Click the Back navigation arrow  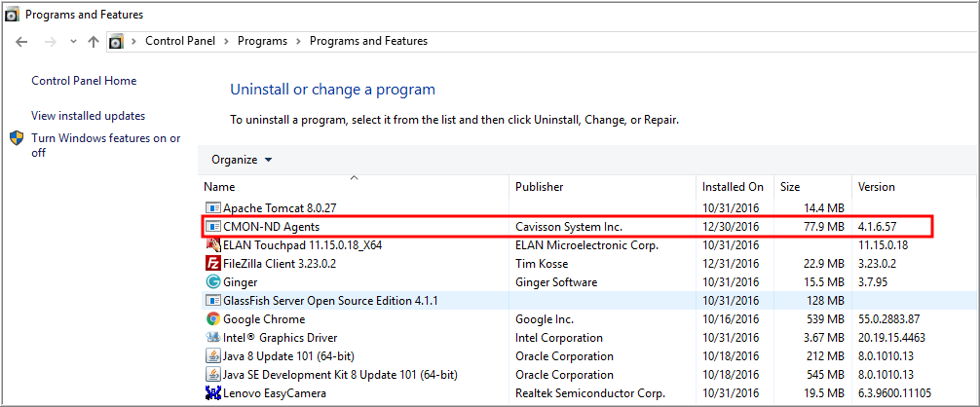click(x=21, y=42)
